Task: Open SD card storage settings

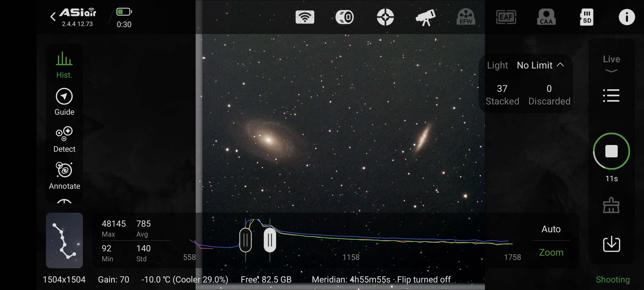Action: point(587,17)
